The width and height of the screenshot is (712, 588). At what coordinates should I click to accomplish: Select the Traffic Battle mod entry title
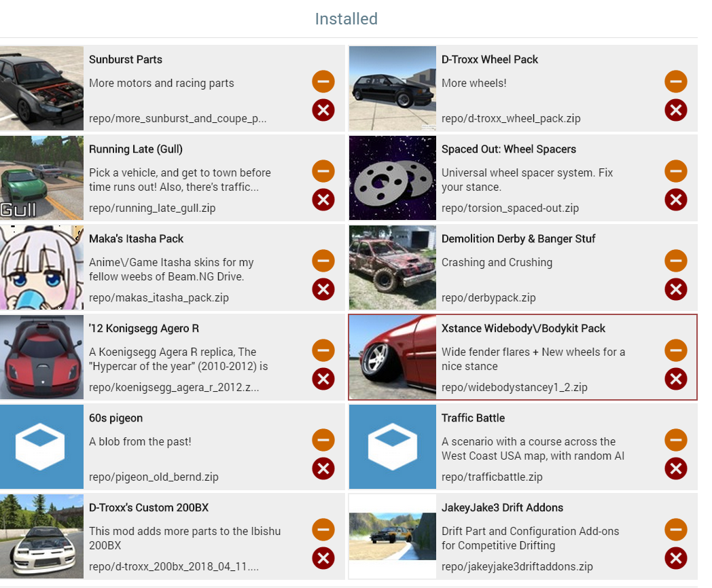click(473, 418)
